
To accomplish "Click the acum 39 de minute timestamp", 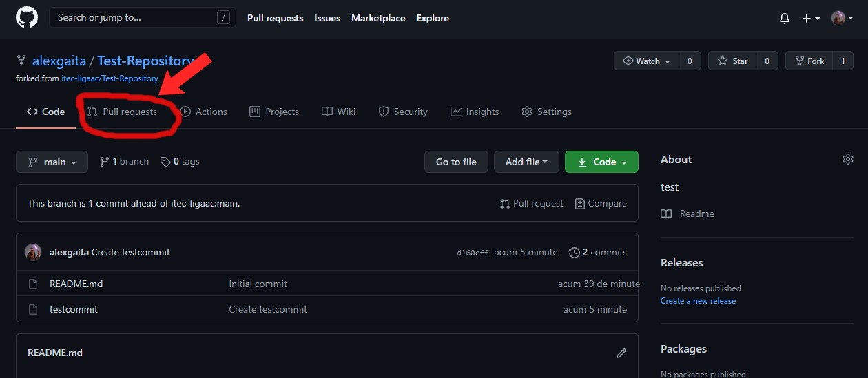I will (598, 284).
